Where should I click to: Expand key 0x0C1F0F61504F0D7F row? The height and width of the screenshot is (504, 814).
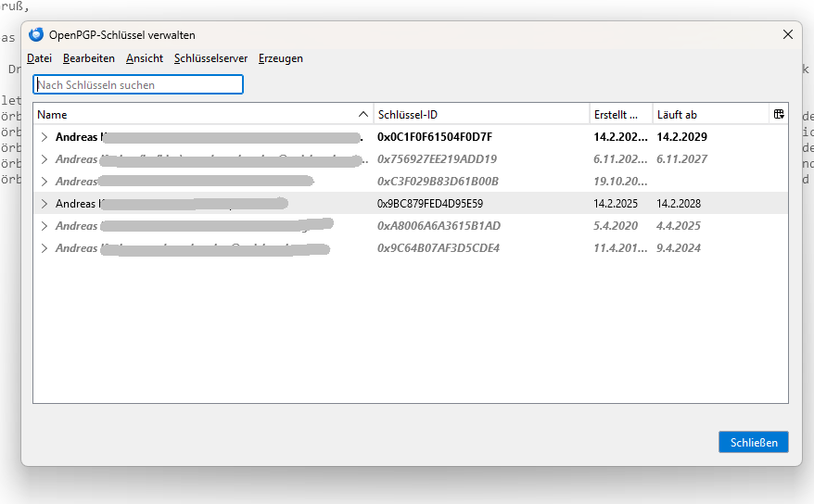click(x=44, y=137)
